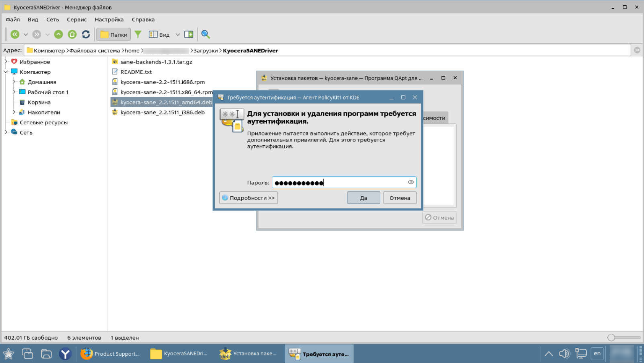Expand the Details section in dialog
Viewport: 644px width, 363px height.
point(248,198)
